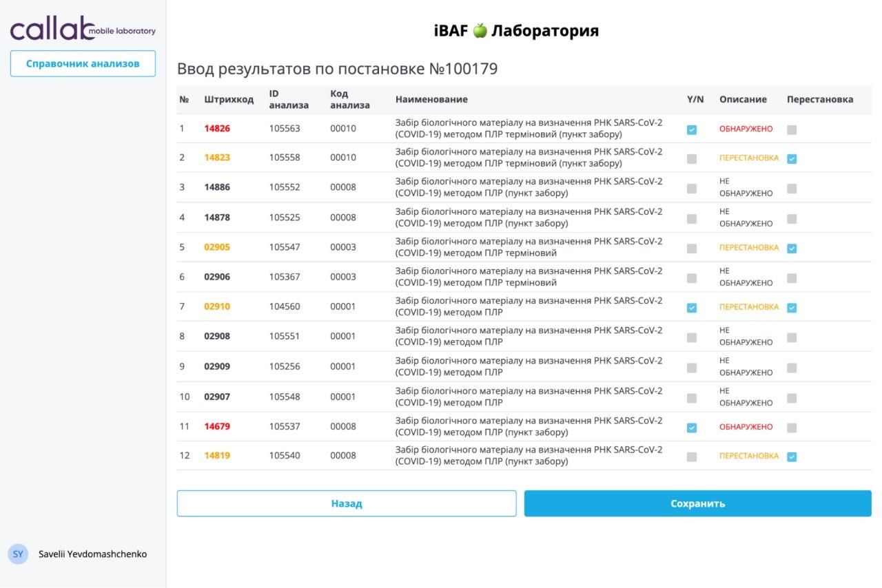Uncheck Перестановка checkbox for barcode 14823
The height and width of the screenshot is (588, 882).
pyautogui.click(x=792, y=158)
